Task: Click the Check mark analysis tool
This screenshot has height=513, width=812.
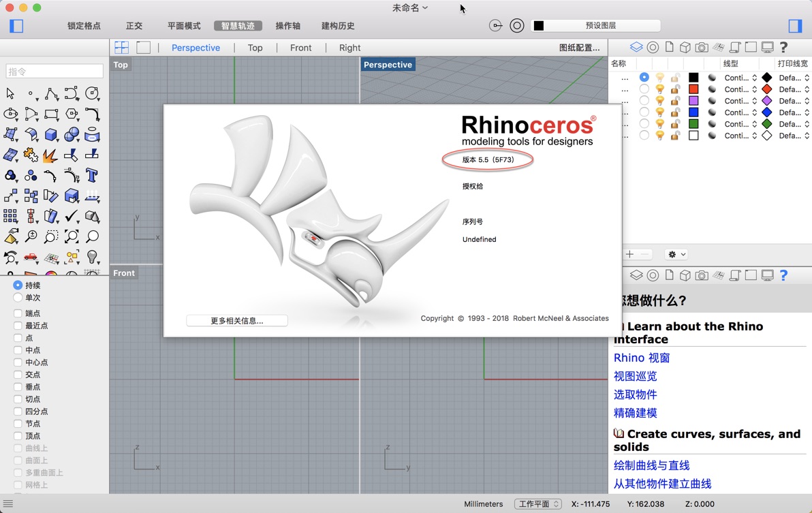Action: click(72, 216)
